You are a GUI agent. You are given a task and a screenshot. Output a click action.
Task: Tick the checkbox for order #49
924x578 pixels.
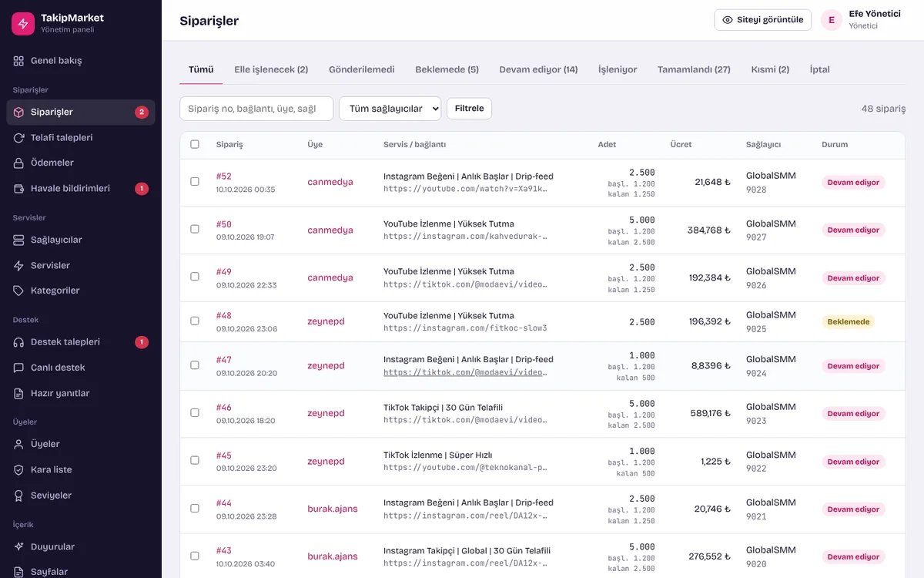(195, 277)
